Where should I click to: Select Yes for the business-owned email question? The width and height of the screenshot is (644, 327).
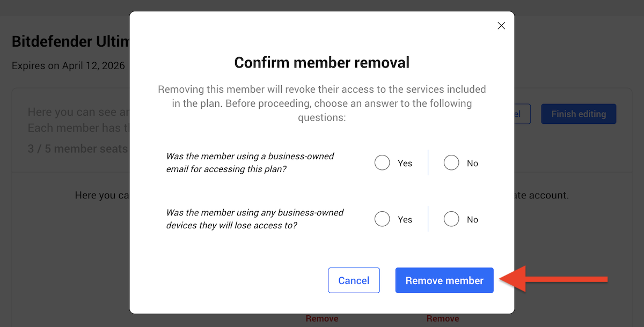click(382, 162)
